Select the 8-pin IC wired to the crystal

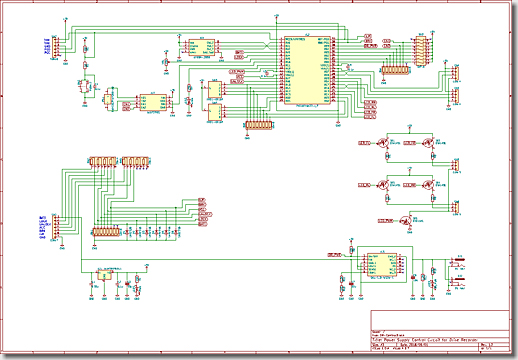pyautogui.click(x=153, y=102)
